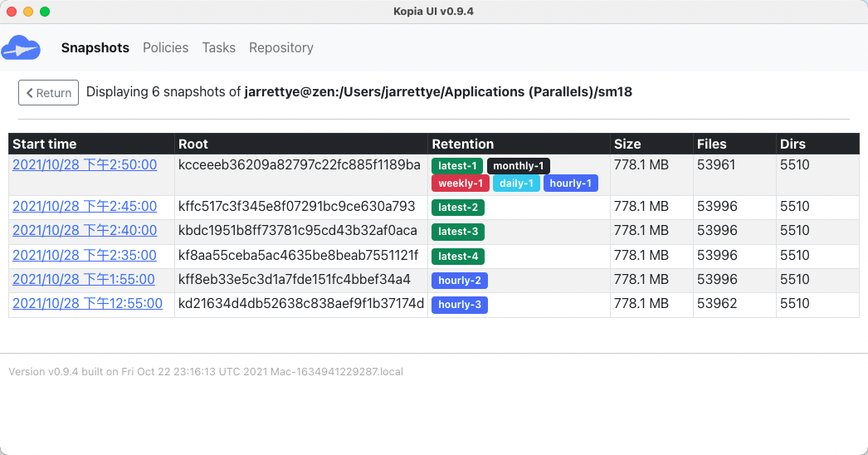Click the daily-1 retention badge

[x=516, y=183]
